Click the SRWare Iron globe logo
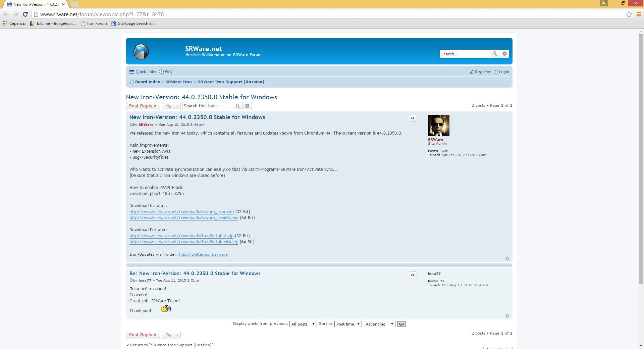 point(141,52)
